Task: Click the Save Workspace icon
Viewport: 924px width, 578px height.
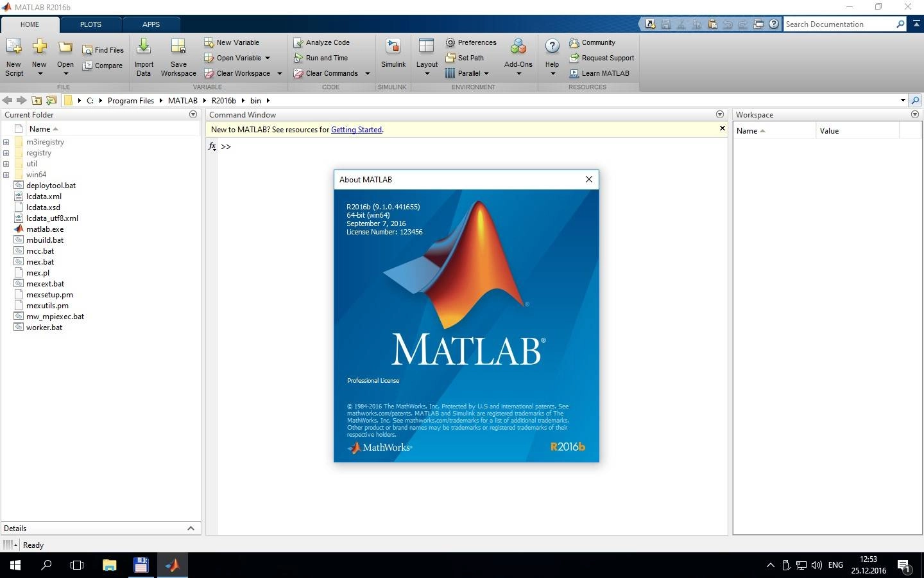Action: pyautogui.click(x=178, y=46)
